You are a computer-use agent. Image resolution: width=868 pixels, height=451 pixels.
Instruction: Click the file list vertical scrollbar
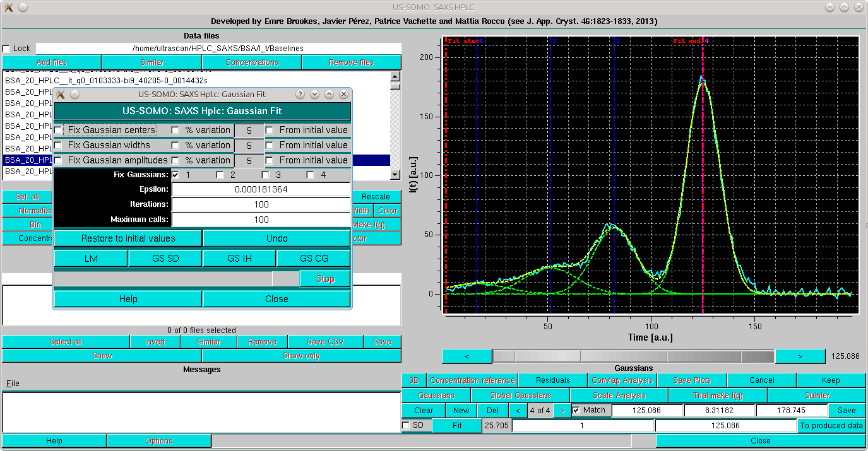(395, 126)
